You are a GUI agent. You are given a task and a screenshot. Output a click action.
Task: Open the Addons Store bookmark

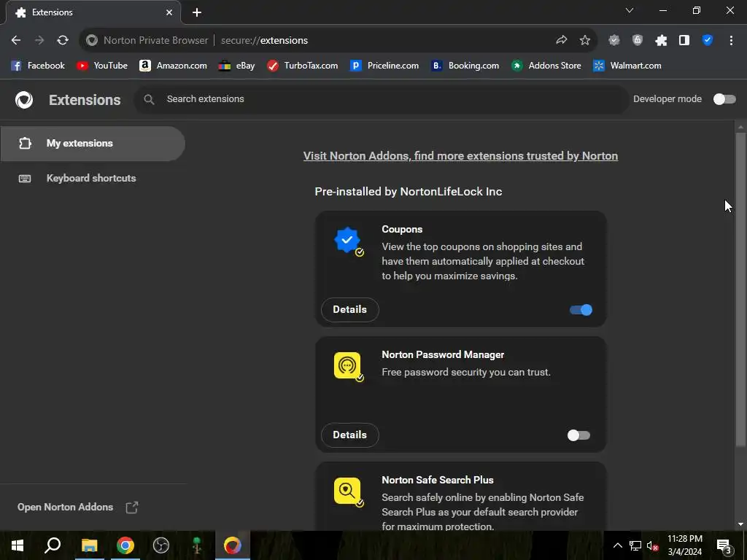[546, 66]
